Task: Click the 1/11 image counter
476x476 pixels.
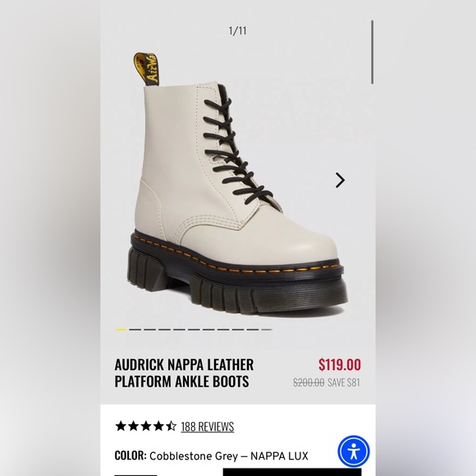Action: [238, 30]
